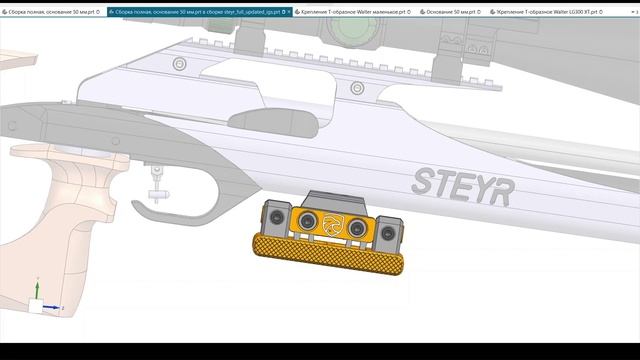This screenshot has height=360, width=640.
Task: Select the orange plate with the eagle logo
Action: (x=333, y=224)
